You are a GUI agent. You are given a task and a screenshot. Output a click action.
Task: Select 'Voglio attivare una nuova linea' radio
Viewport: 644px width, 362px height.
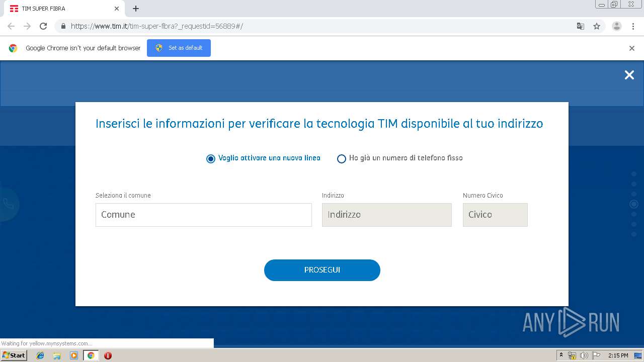click(211, 158)
